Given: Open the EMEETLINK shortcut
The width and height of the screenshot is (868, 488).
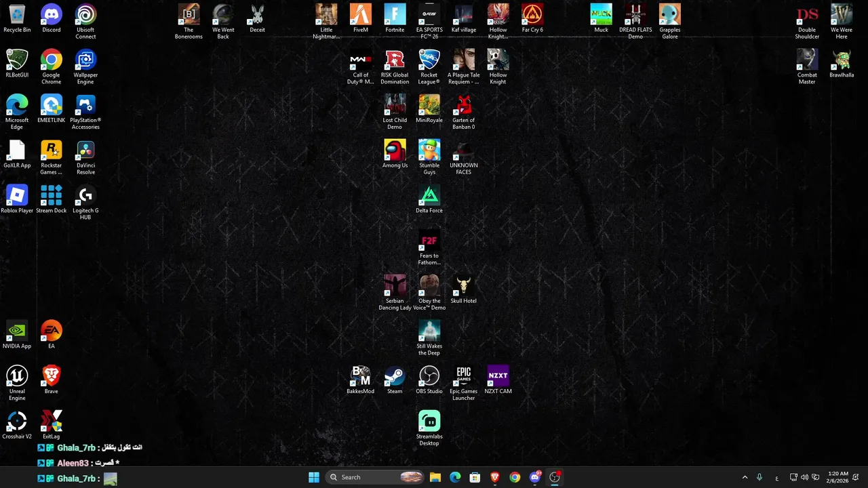Looking at the screenshot, I should pos(51,109).
